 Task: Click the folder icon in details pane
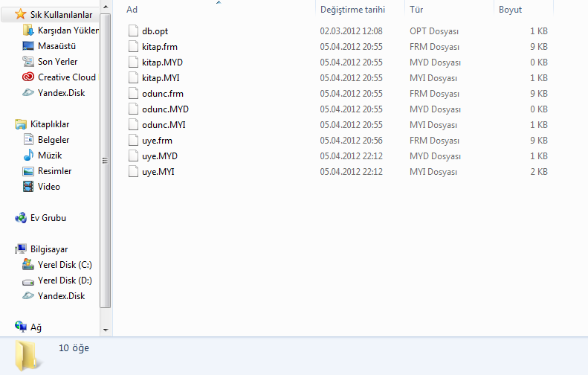pos(27,356)
